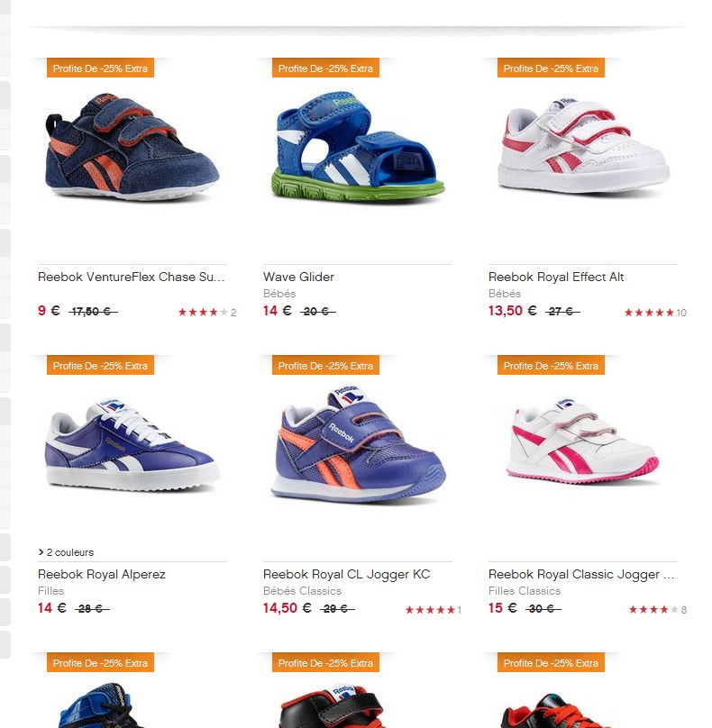Open the Reebok Royal CL Jogger KC title
Screen dimensions: 712x728
pos(346,574)
